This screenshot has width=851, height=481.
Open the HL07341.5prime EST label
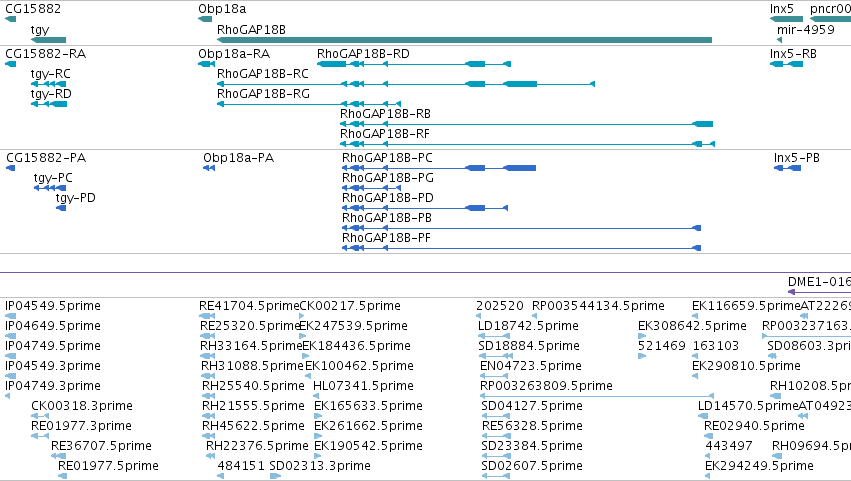(364, 386)
